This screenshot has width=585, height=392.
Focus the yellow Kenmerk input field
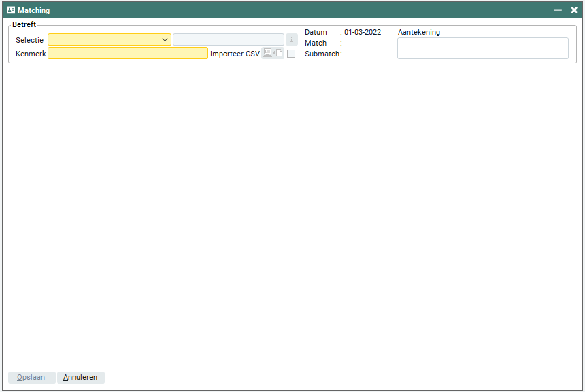coord(127,54)
